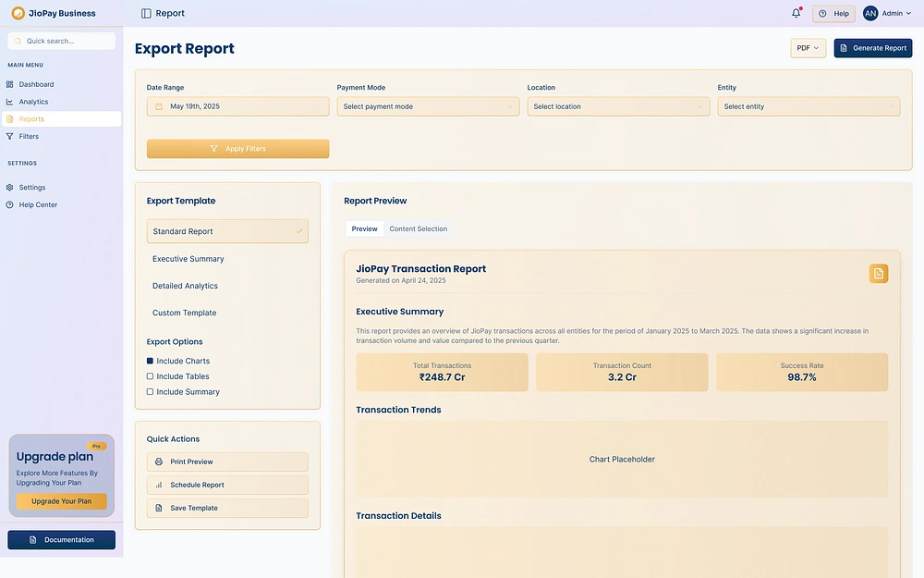Viewport: 924px width, 578px height.
Task: Click the Generate Report button
Action: point(873,48)
